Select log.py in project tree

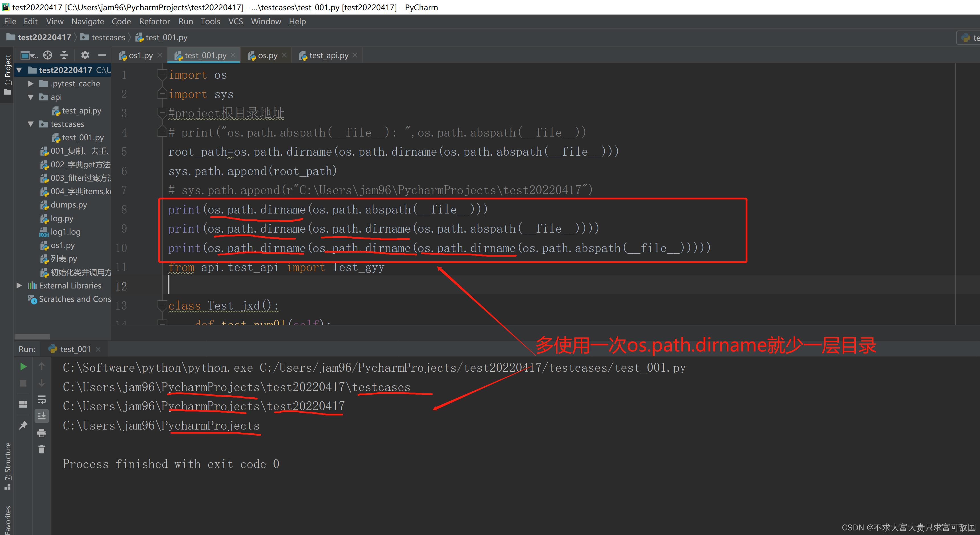[x=57, y=219]
